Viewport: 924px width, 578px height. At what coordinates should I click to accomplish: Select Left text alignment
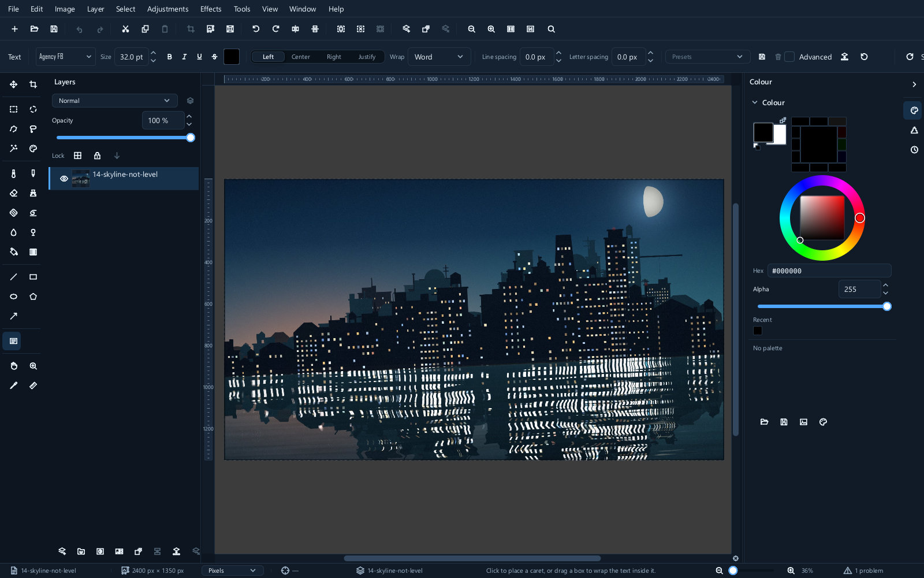(x=268, y=57)
